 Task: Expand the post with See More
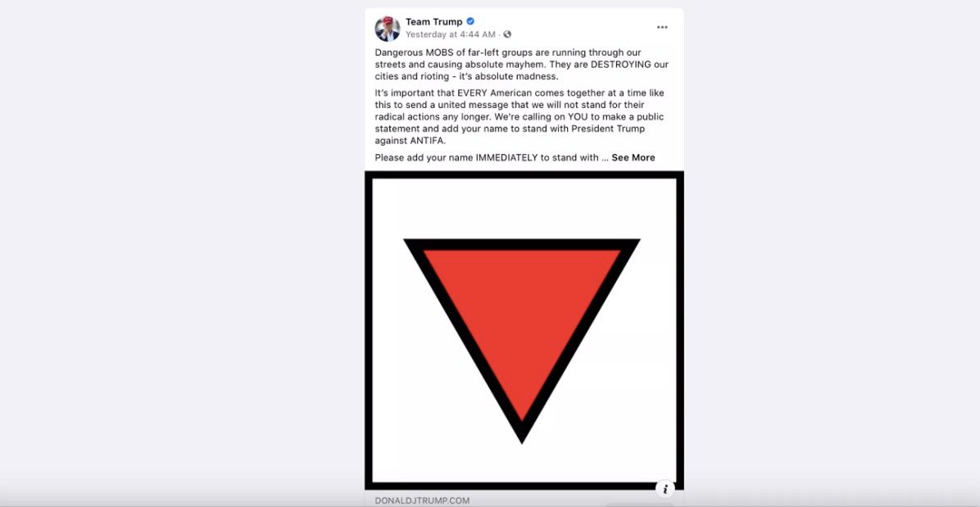pyautogui.click(x=633, y=157)
